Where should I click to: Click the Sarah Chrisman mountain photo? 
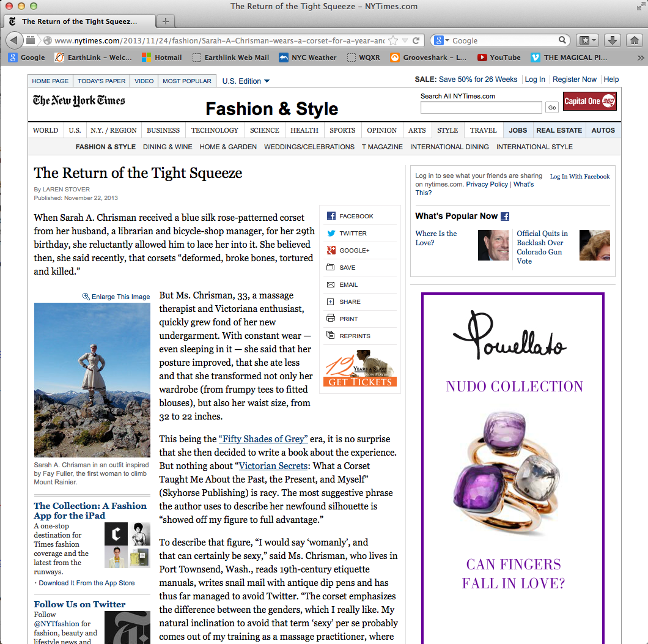pos(92,380)
